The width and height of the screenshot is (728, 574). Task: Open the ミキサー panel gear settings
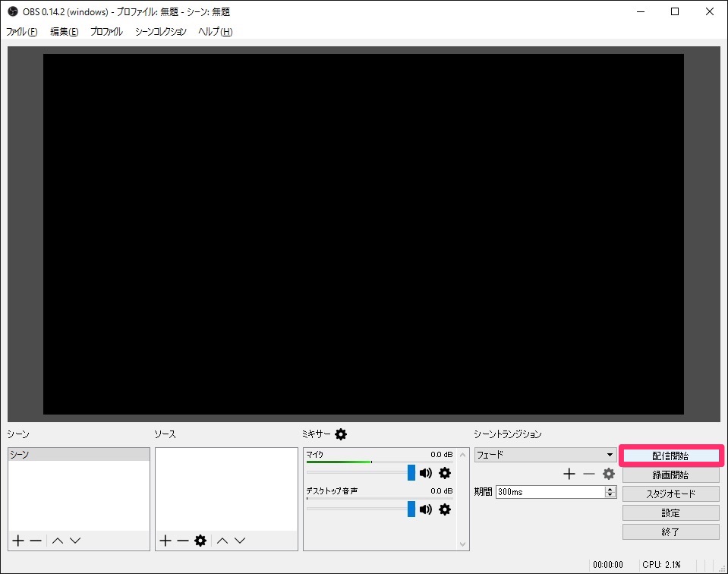click(340, 434)
